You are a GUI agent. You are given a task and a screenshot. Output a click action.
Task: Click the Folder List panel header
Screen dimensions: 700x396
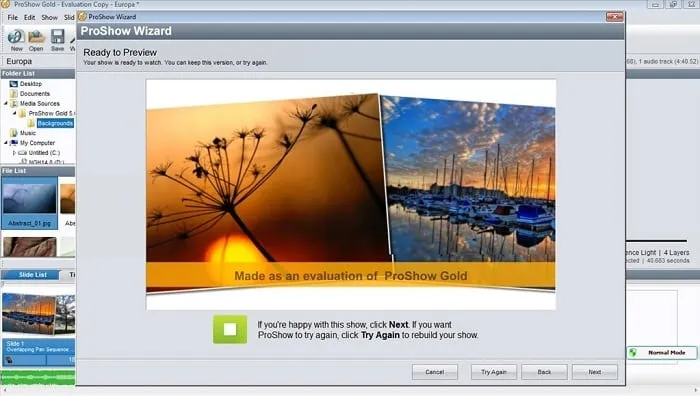pos(38,74)
